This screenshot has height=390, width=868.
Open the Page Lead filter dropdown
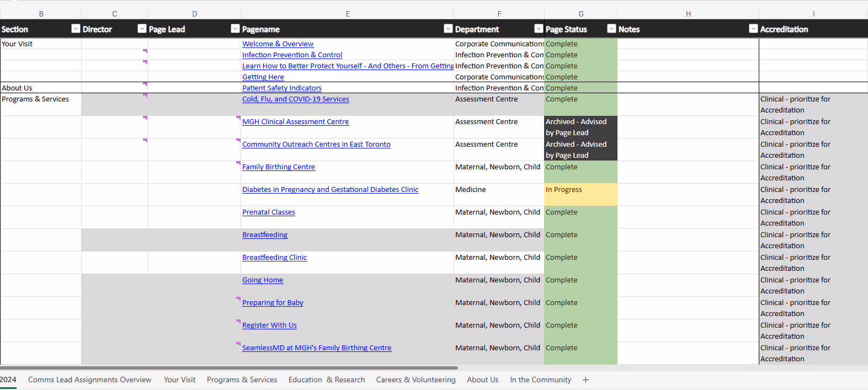(x=235, y=29)
